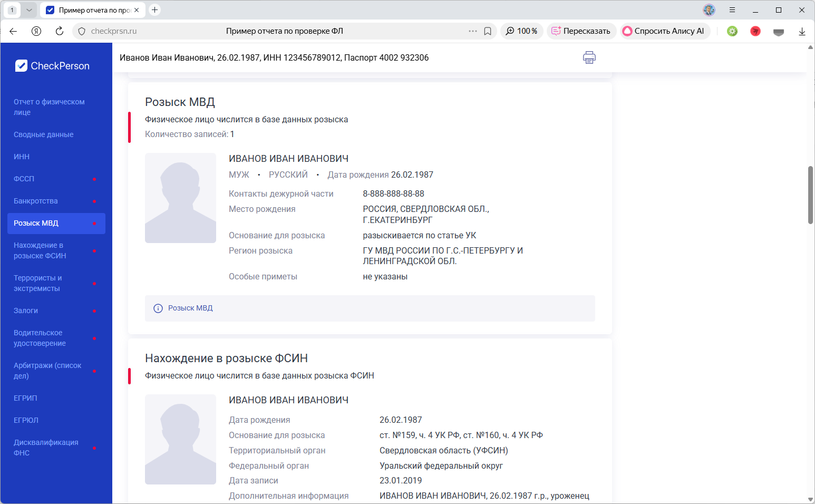Open the toolbar ellipsis menu

(x=472, y=31)
